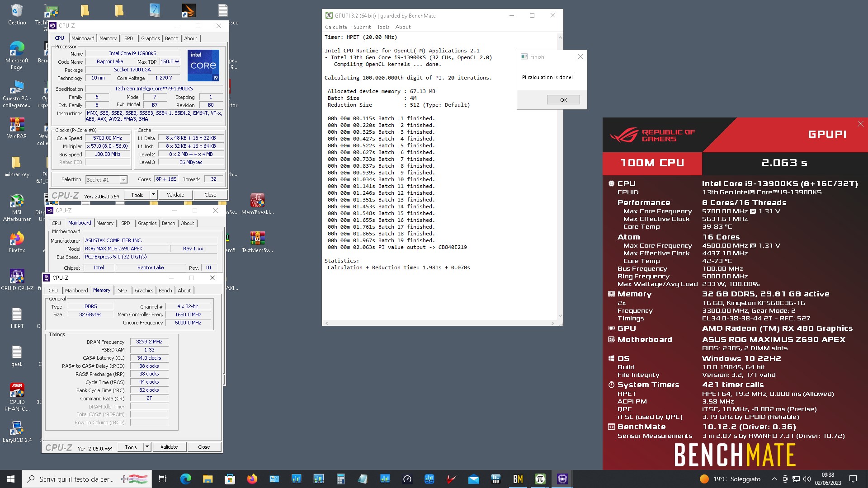The height and width of the screenshot is (488, 868).
Task: Open Tools dropdown arrow in CPU window
Action: click(x=153, y=195)
